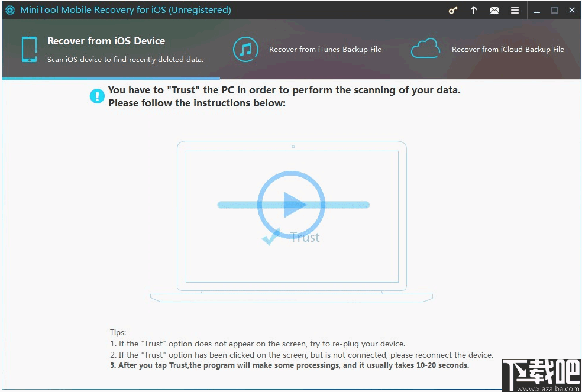Click the upward arrow upgrade icon
The width and height of the screenshot is (582, 392).
click(474, 11)
